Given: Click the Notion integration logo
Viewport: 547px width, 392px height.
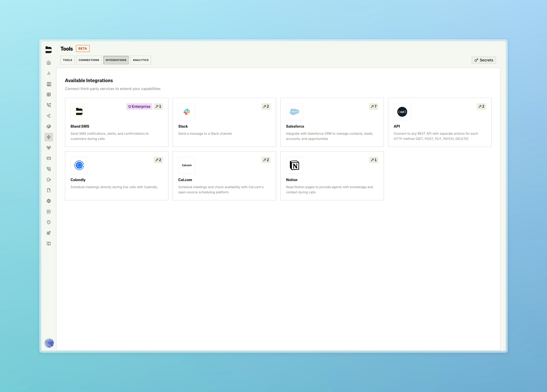Looking at the screenshot, I should 294,165.
